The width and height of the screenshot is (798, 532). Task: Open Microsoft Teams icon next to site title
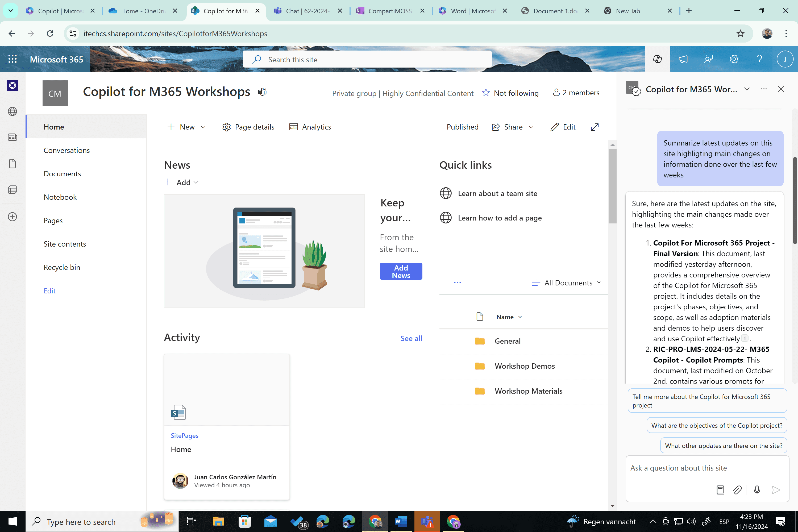tap(262, 92)
